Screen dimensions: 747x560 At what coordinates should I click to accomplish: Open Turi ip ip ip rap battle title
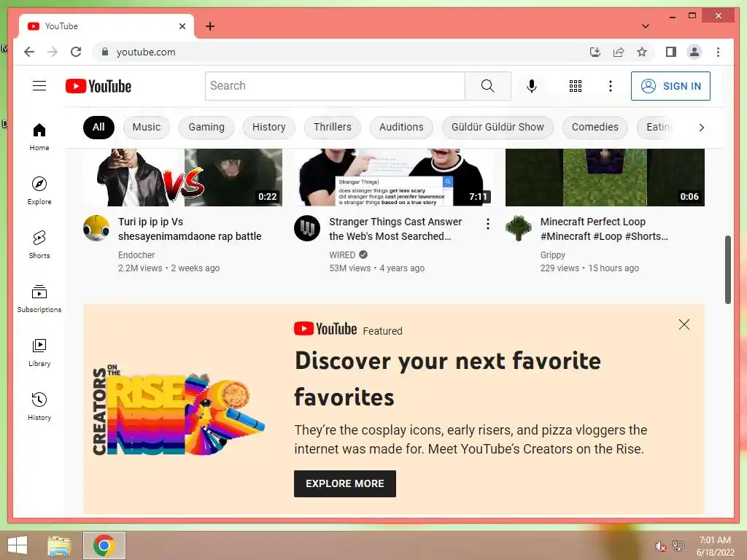tap(190, 229)
